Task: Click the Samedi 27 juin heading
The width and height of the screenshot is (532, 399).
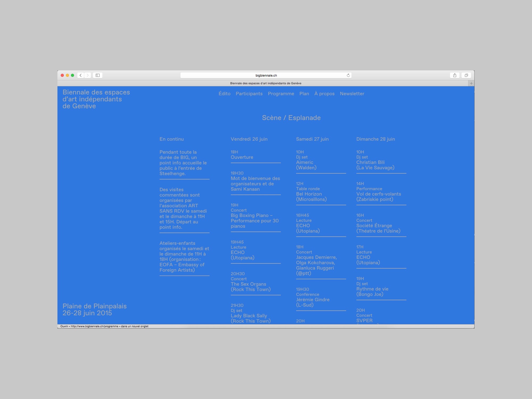Action: pyautogui.click(x=312, y=139)
